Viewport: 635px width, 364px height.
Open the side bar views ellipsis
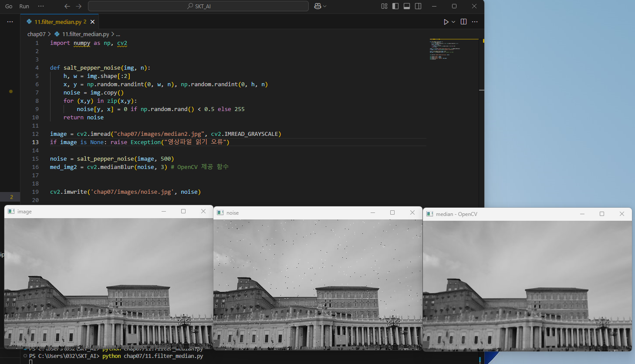point(10,22)
